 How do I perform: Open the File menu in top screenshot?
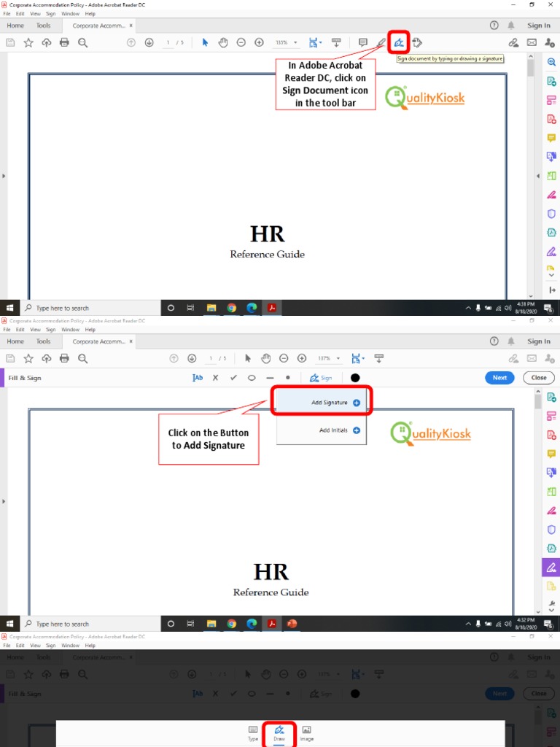[7, 14]
